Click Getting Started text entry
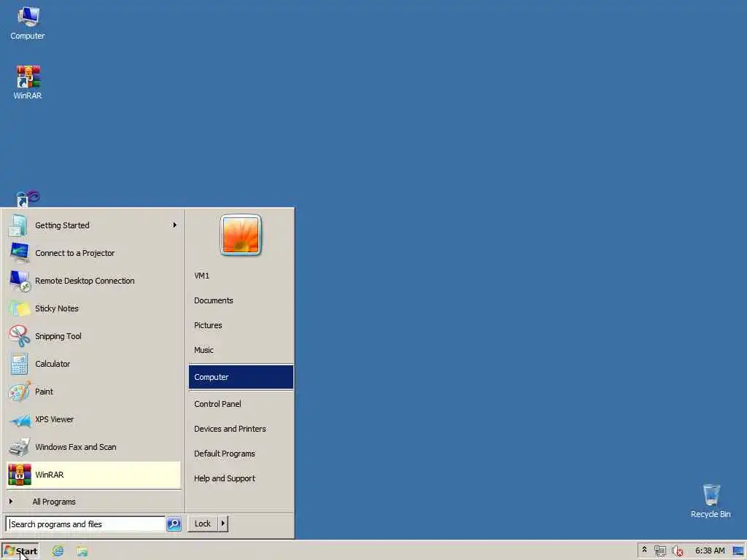The image size is (747, 560). (x=62, y=225)
